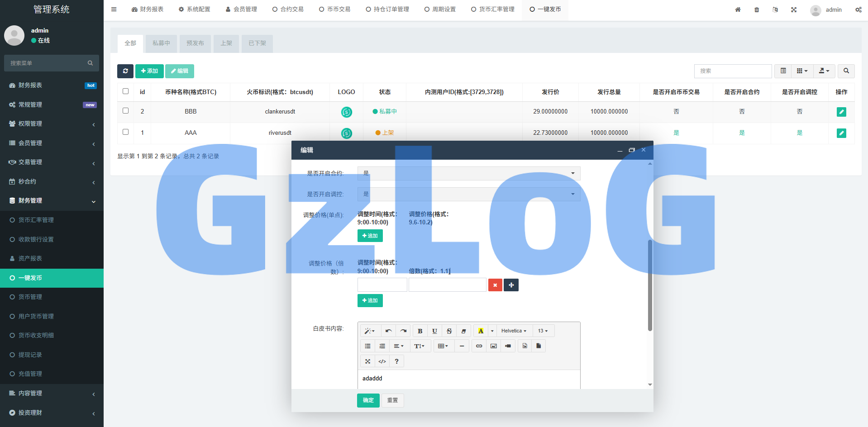
Task: Expand the 权限管理 sidebar menu
Action: (x=52, y=123)
